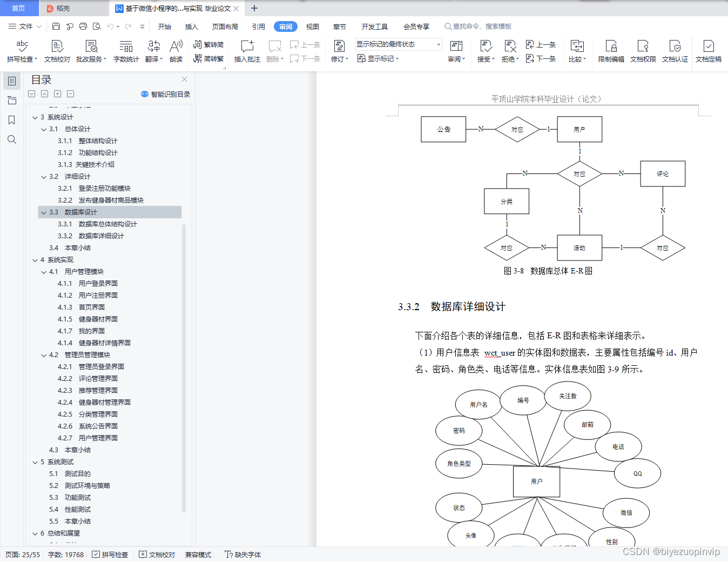Collapse the 4.1 用户管理模块 tree node
Screen dimensions: 728x562
click(x=44, y=272)
